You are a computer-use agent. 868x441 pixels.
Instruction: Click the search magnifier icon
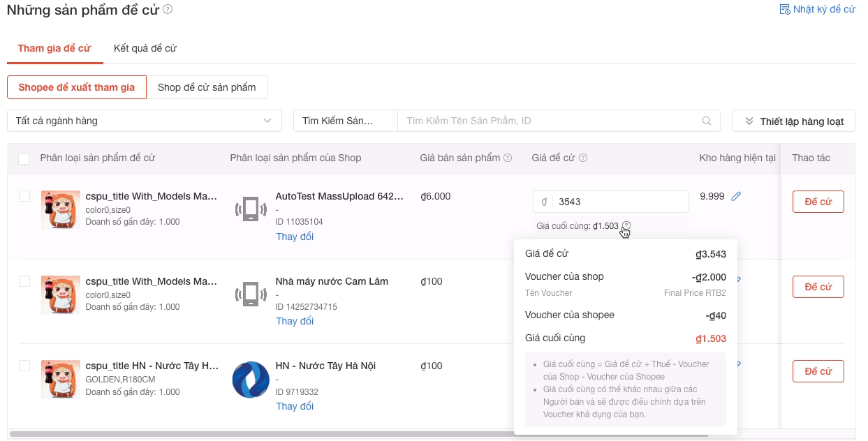point(707,121)
